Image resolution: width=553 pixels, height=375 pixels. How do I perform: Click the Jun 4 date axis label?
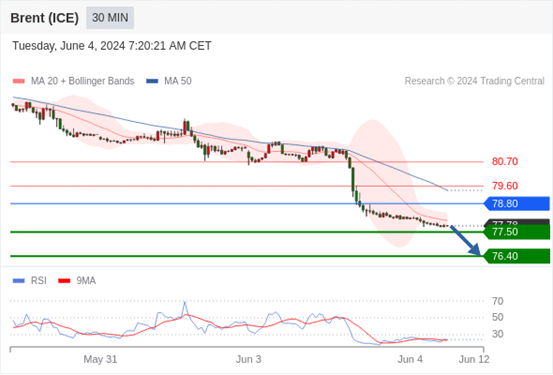410,359
